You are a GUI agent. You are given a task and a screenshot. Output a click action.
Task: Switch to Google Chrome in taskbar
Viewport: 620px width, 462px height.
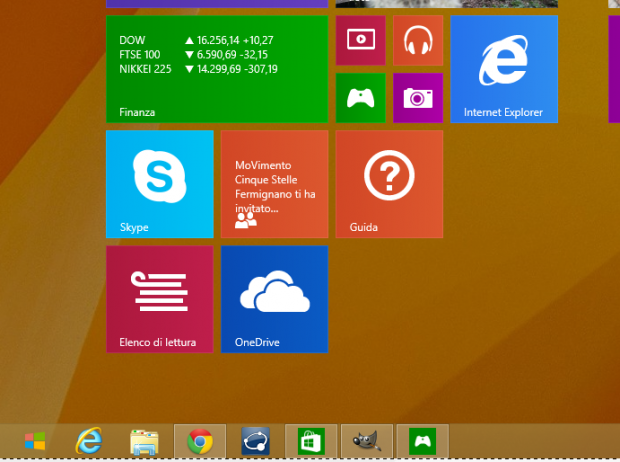click(x=200, y=441)
